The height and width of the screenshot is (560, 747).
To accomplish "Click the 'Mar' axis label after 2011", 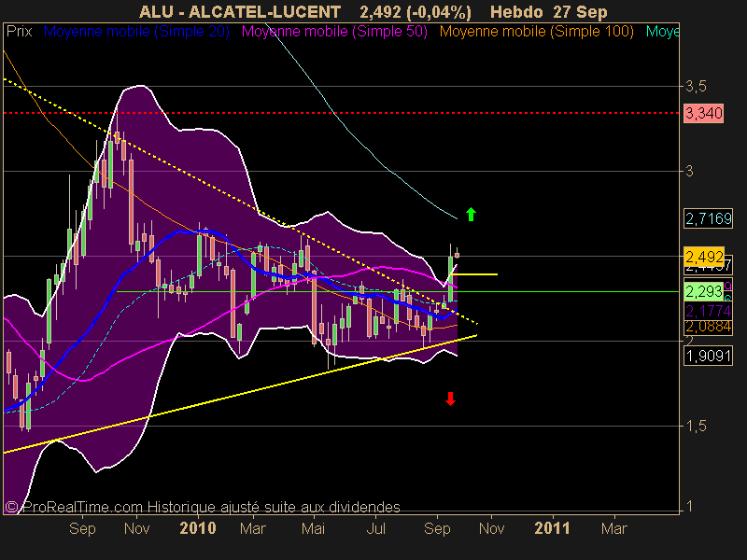I will pyautogui.click(x=614, y=528).
